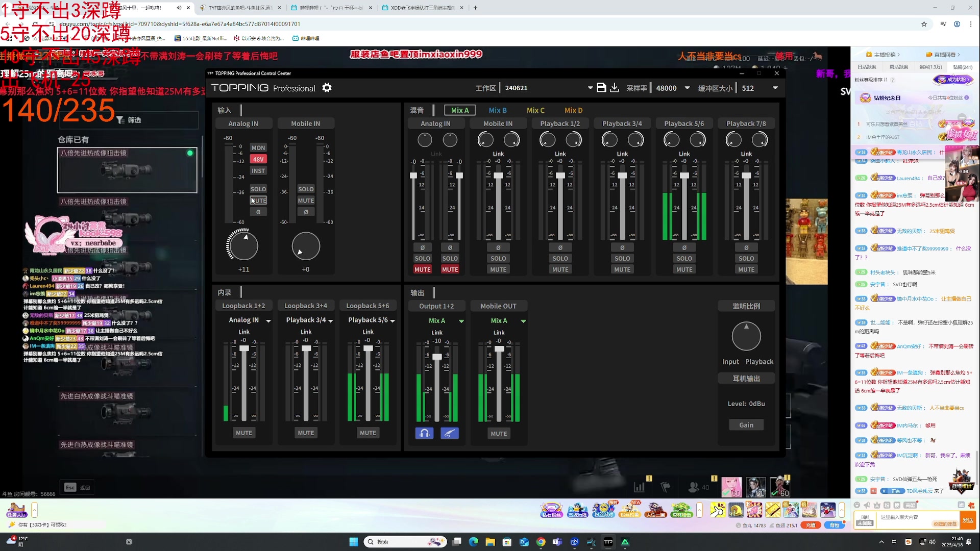This screenshot has height=551, width=980.
Task: Switch to Mix D tab
Action: coord(573,110)
